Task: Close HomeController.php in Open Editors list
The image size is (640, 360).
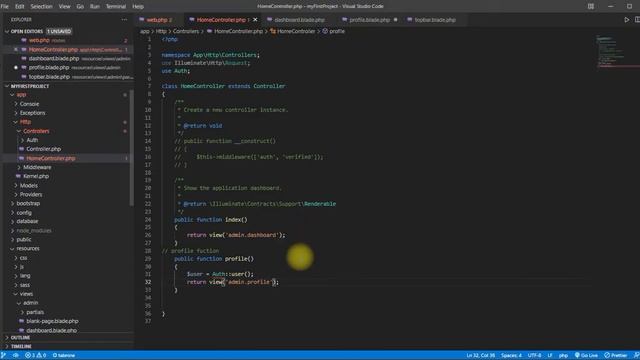Action: 16,49
